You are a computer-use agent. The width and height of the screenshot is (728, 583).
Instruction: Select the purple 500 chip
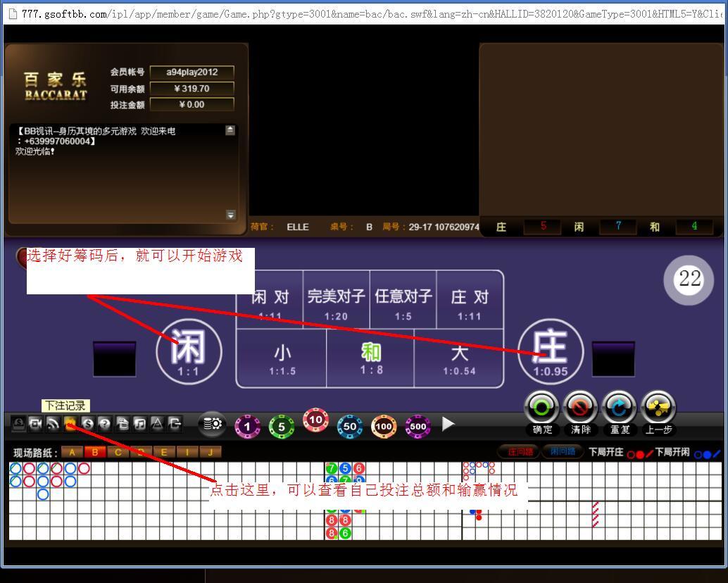[x=418, y=427]
